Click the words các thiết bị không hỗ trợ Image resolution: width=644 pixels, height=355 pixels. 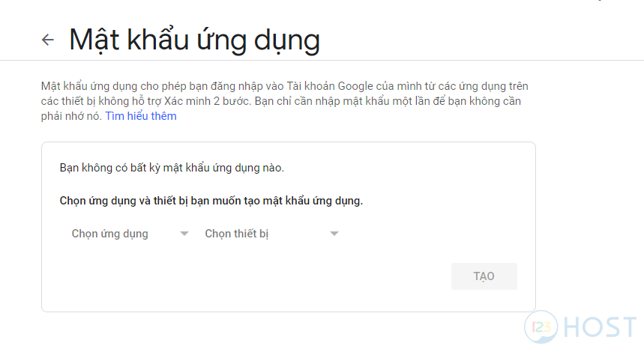tap(97, 101)
